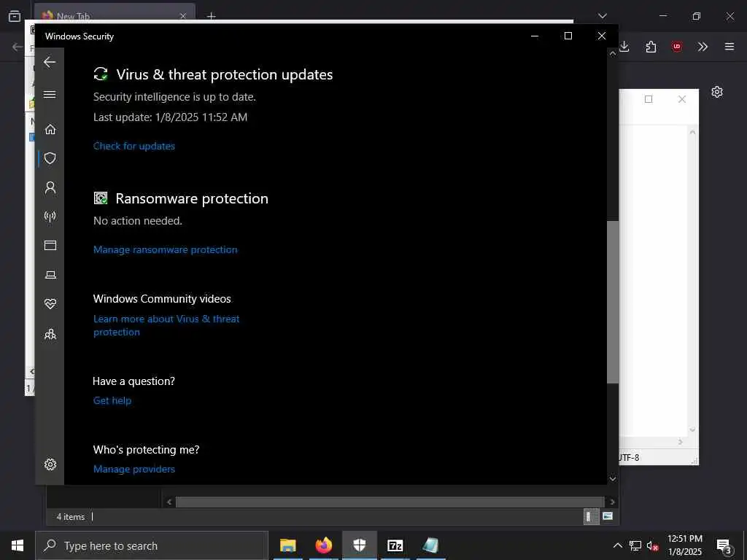The height and width of the screenshot is (560, 747).
Task: Show hidden system tray icons
Action: (x=617, y=545)
